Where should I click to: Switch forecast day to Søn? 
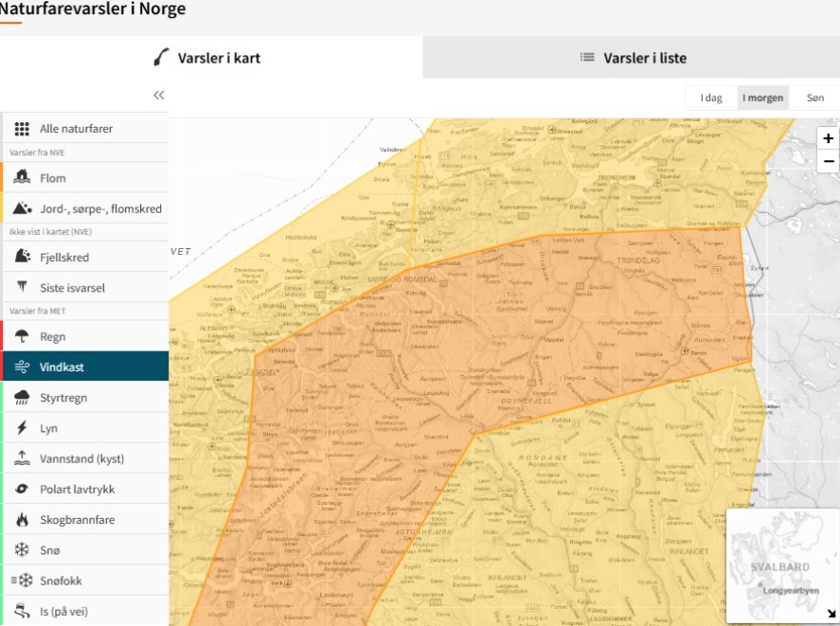pyautogui.click(x=814, y=98)
